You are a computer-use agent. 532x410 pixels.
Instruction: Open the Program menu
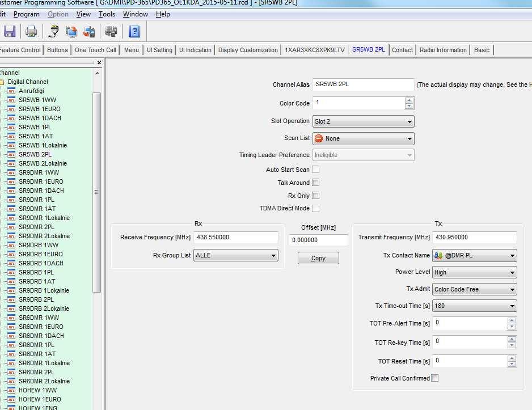[x=27, y=14]
